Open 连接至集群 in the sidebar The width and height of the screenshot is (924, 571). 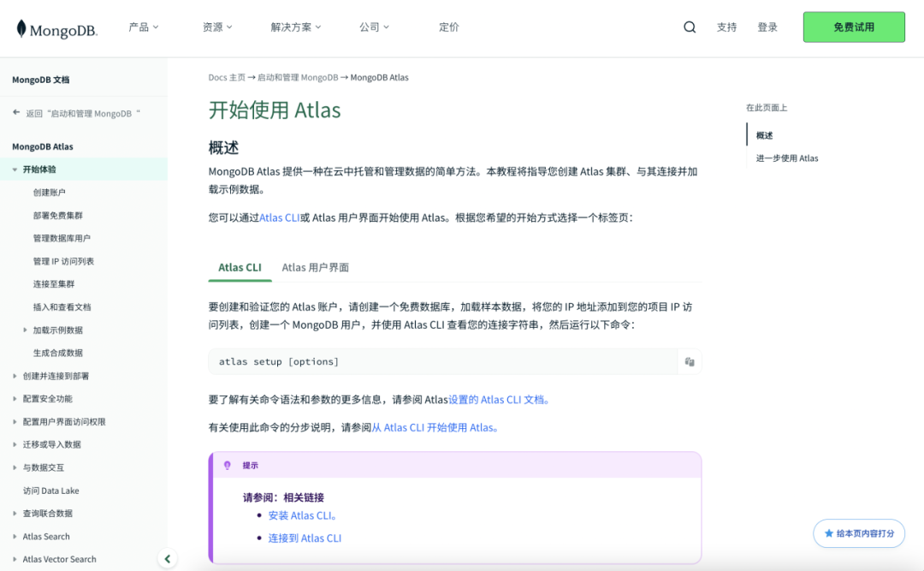pyautogui.click(x=54, y=283)
